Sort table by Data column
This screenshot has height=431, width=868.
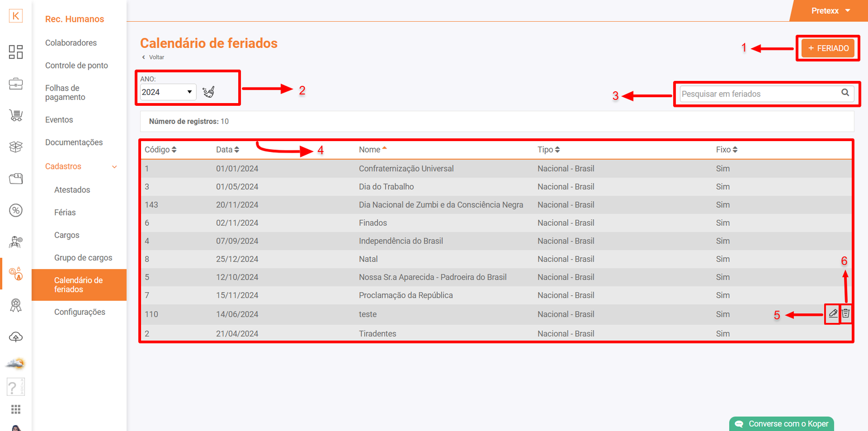coord(227,150)
